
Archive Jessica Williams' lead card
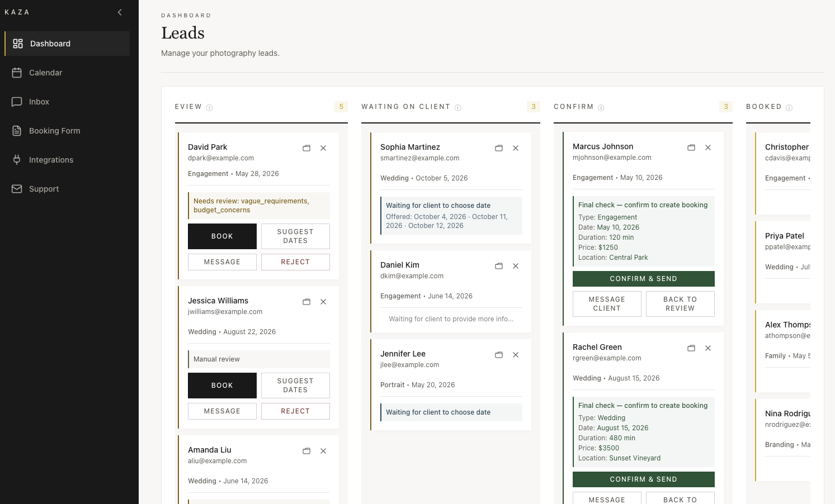306,302
